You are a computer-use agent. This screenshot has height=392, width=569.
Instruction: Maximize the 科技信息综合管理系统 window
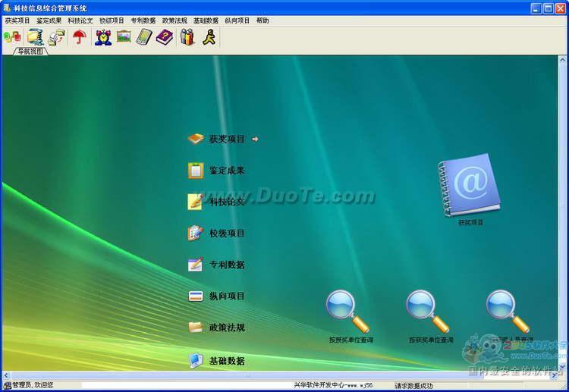click(x=549, y=8)
